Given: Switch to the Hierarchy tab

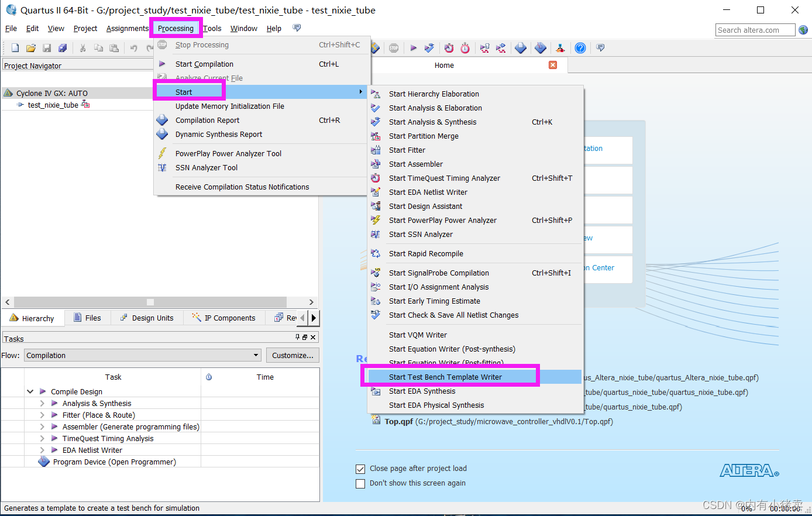Looking at the screenshot, I should tap(32, 318).
